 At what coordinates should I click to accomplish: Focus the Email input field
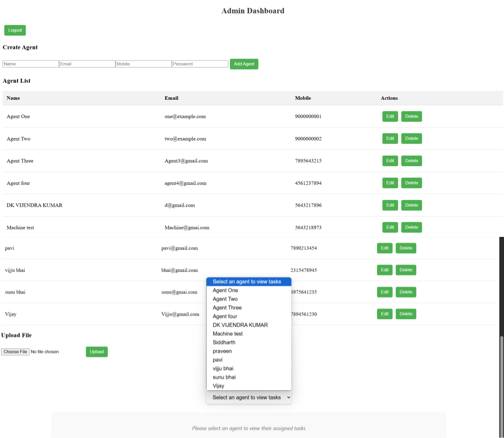click(x=87, y=64)
